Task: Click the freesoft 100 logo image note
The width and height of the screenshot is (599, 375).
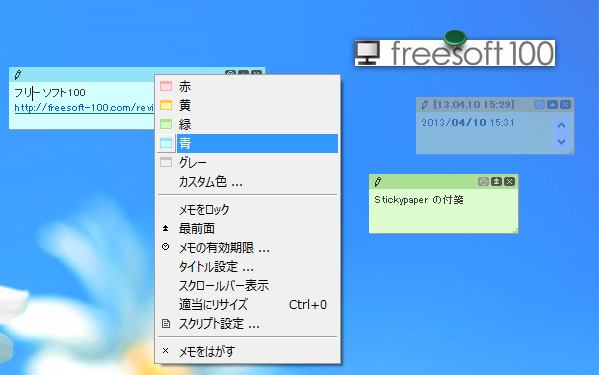Action: 455,53
